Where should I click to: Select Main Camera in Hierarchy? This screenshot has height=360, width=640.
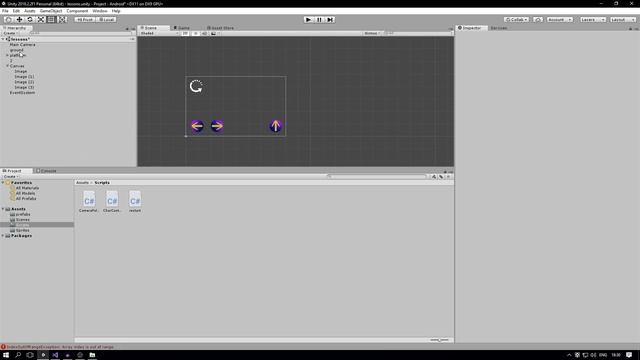tap(22, 44)
